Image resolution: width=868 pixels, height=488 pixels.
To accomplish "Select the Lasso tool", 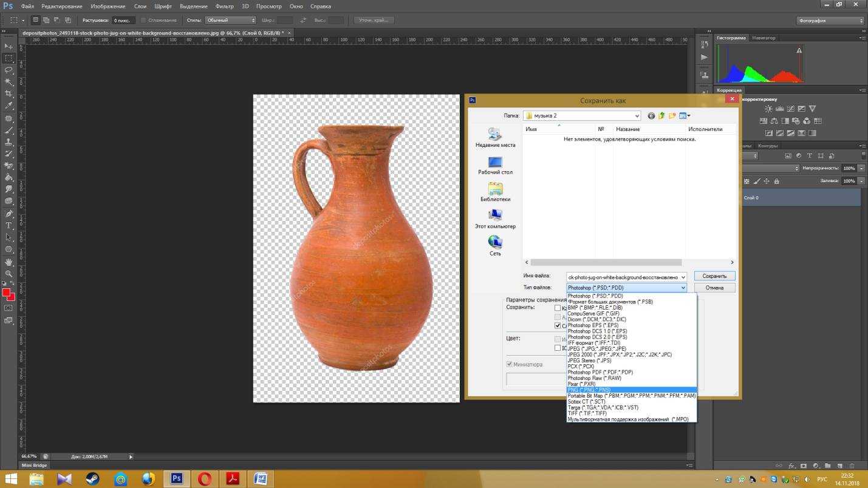I will point(9,70).
